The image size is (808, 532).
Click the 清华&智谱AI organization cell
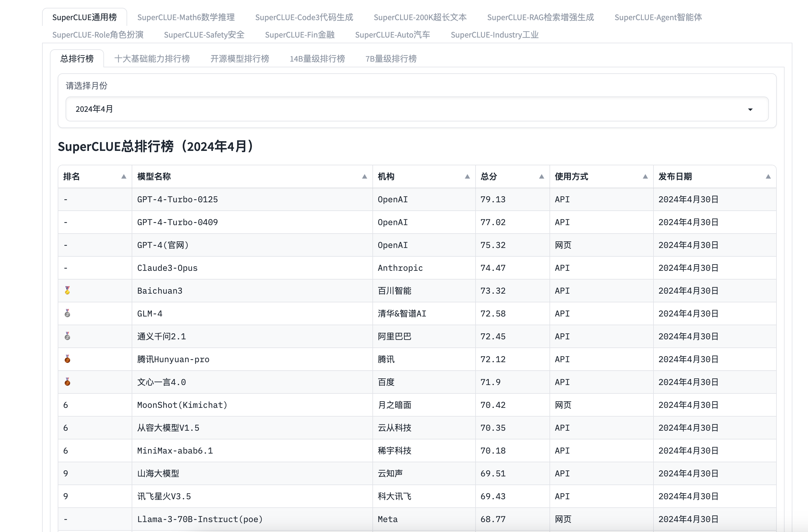point(424,313)
